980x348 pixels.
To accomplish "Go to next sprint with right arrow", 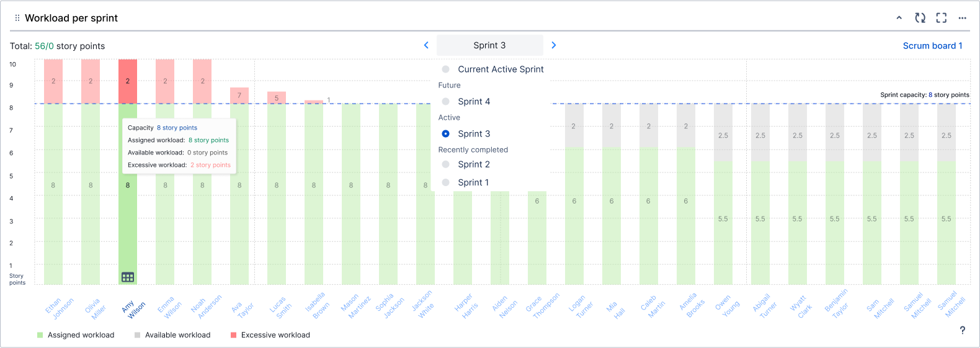I will [x=554, y=45].
